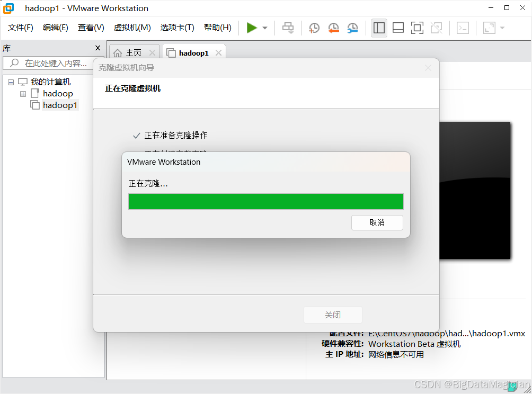Select the hadoop1 virtual machine
Viewport: 532px width, 394px height.
coord(60,105)
